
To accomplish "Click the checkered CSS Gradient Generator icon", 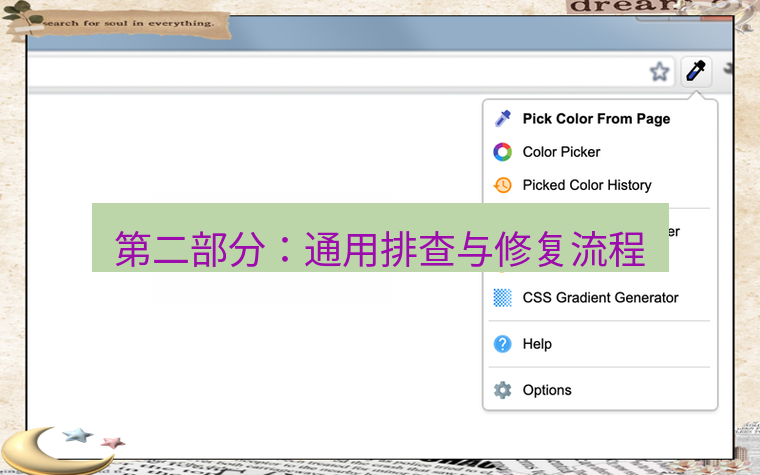I will tap(503, 297).
